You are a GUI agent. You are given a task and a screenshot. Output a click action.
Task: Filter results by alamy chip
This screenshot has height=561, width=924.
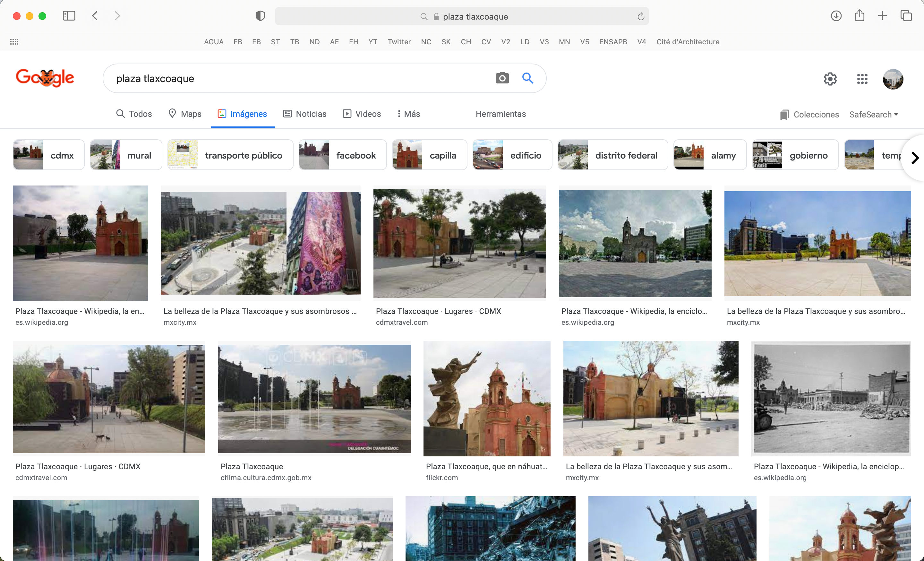click(710, 155)
